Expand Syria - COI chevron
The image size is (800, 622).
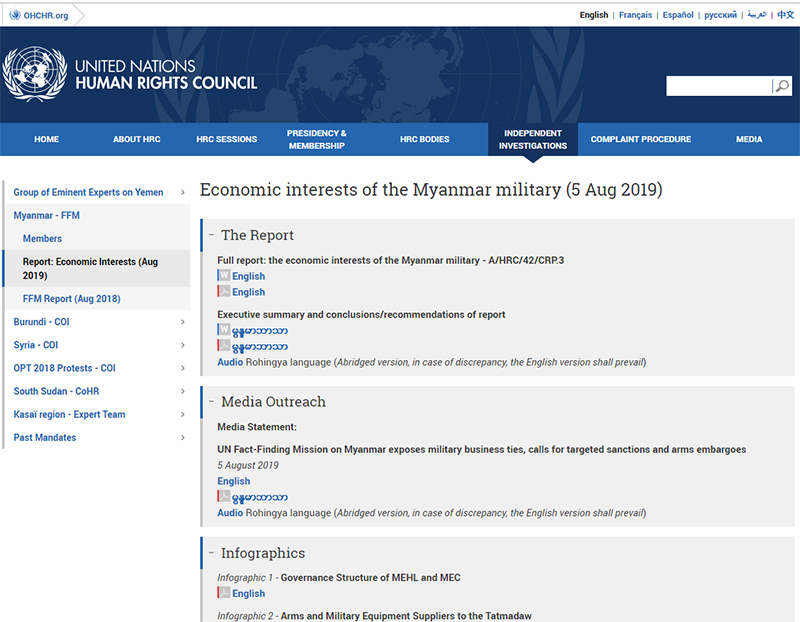click(183, 345)
